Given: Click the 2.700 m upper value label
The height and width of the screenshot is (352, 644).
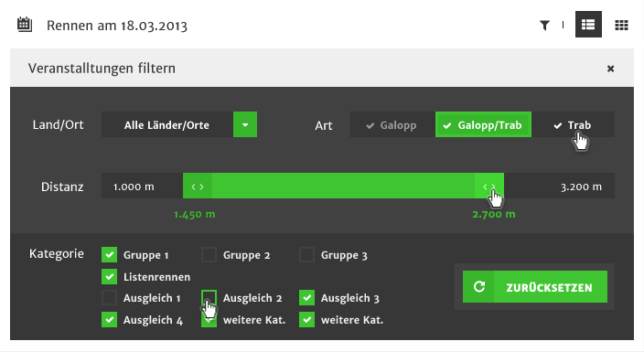Looking at the screenshot, I should point(494,215).
